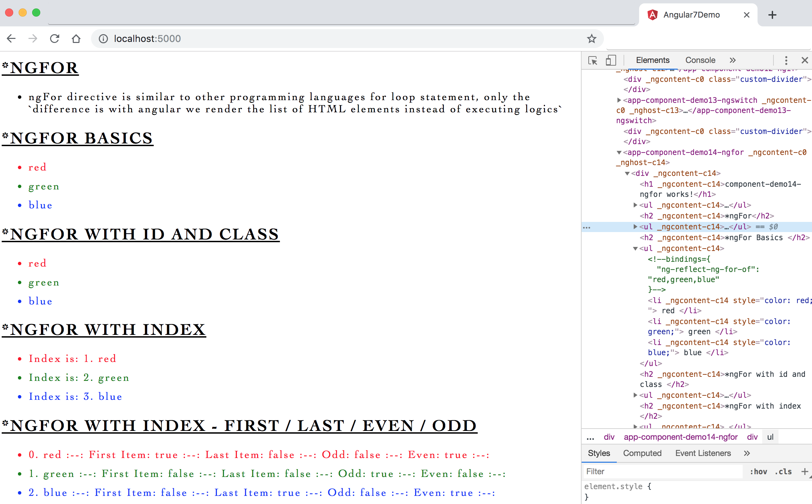
Task: Go to browser home page
Action: (76, 39)
